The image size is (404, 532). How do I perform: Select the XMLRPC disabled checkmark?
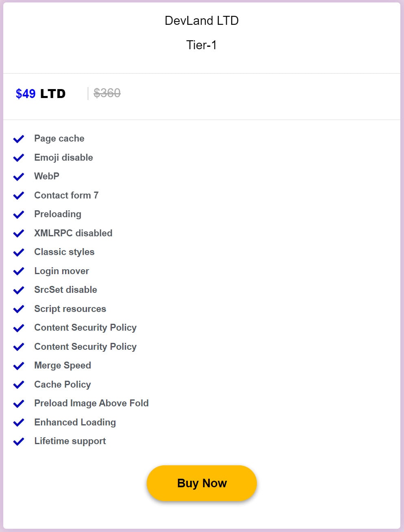point(19,233)
